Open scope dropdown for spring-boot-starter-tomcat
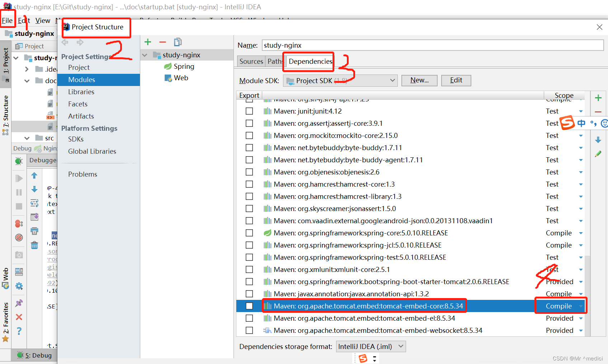608x364 pixels. tap(581, 282)
